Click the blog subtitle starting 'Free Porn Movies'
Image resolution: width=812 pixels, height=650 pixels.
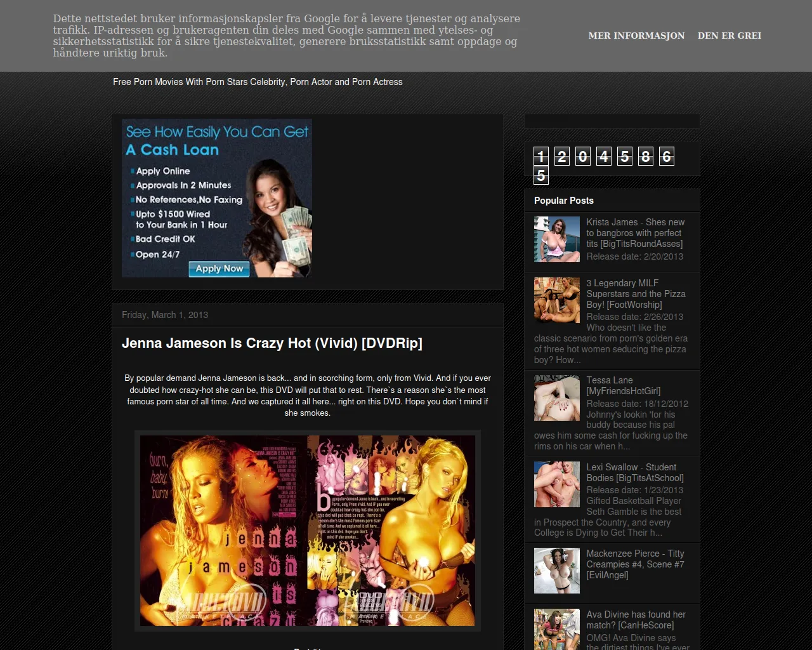pyautogui.click(x=258, y=82)
